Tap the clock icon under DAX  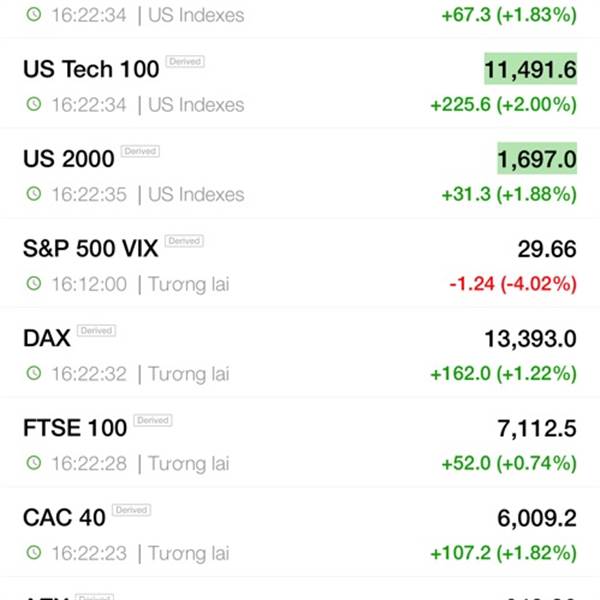34,373
